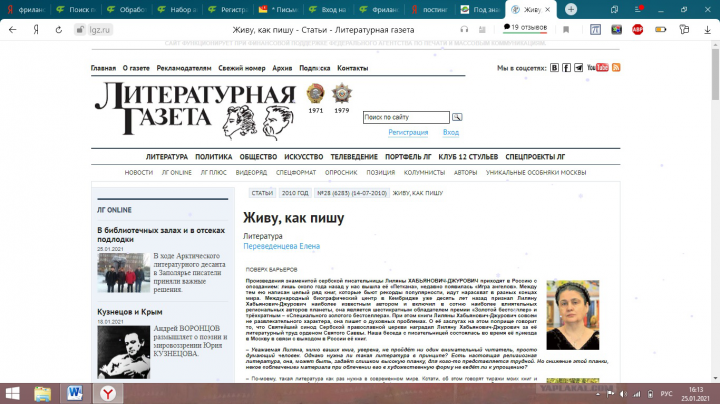Open reader mode icon in address bar
This screenshot has height=404, width=720.
coord(482,29)
